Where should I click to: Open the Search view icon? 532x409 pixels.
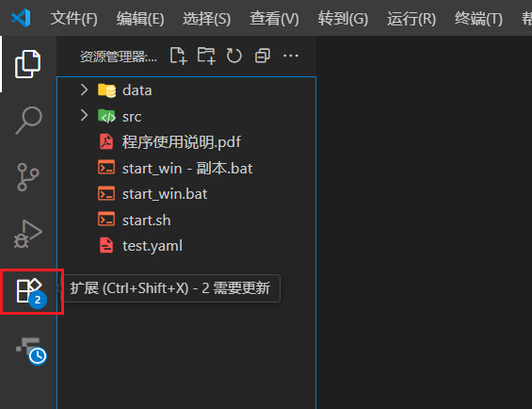(x=29, y=121)
